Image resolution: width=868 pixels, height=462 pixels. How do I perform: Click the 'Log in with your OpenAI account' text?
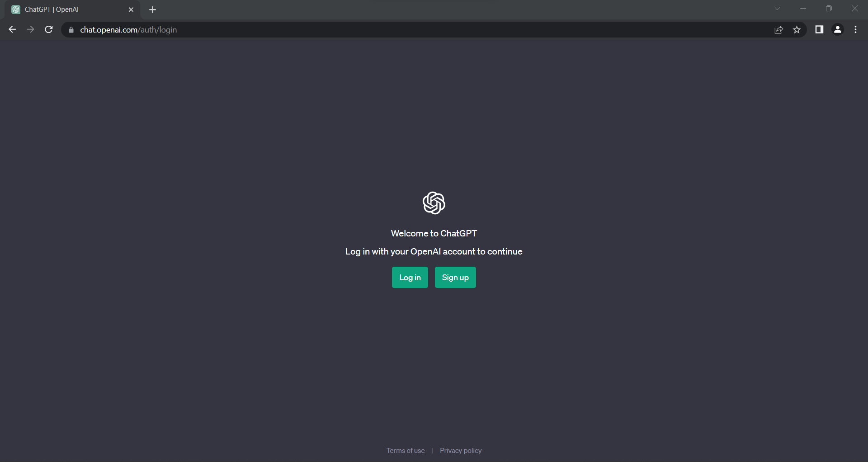410,251
